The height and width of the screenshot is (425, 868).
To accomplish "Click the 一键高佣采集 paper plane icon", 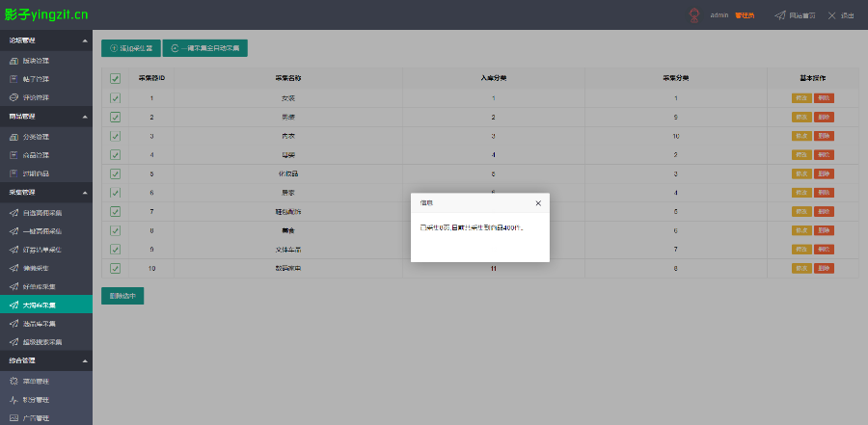I will click(x=14, y=231).
